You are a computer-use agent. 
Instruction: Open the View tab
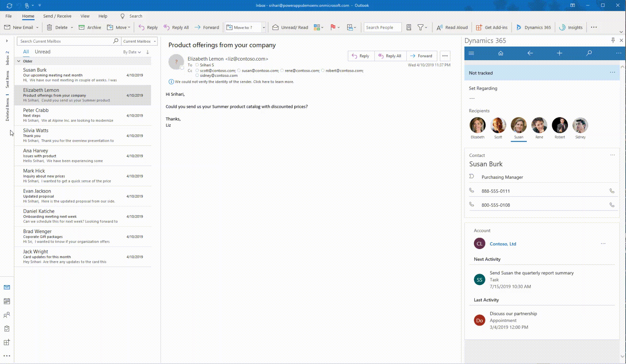coord(85,16)
